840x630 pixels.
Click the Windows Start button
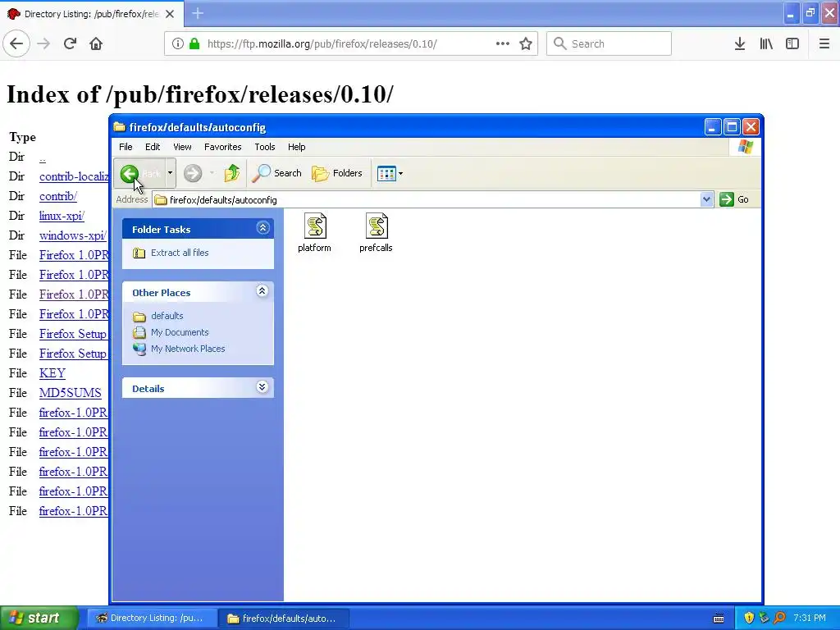pyautogui.click(x=39, y=619)
